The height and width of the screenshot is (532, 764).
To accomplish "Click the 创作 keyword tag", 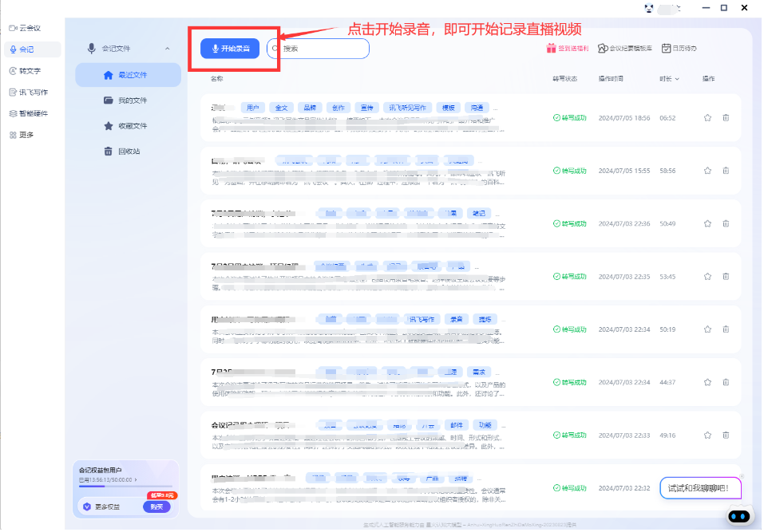I will (338, 108).
